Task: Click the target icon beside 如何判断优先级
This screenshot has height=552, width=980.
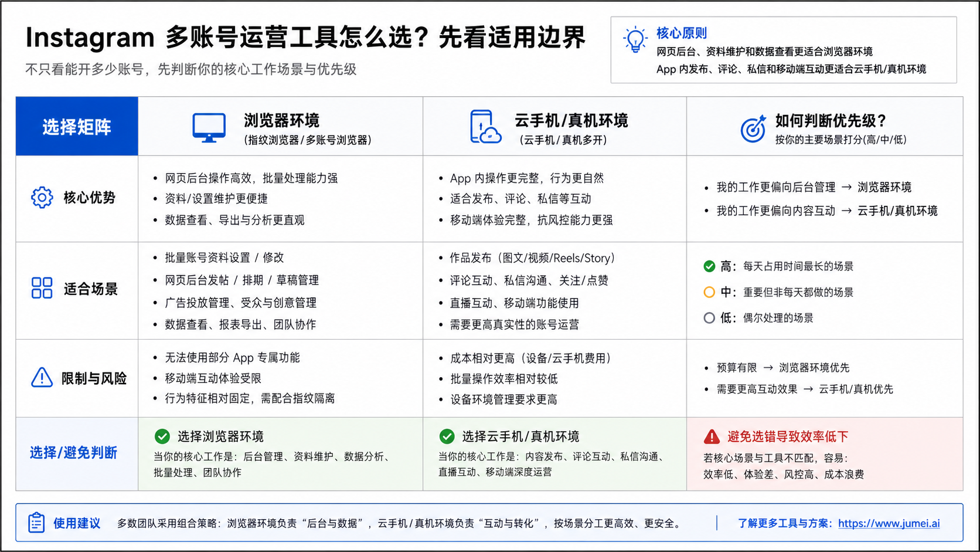Action: pyautogui.click(x=753, y=128)
